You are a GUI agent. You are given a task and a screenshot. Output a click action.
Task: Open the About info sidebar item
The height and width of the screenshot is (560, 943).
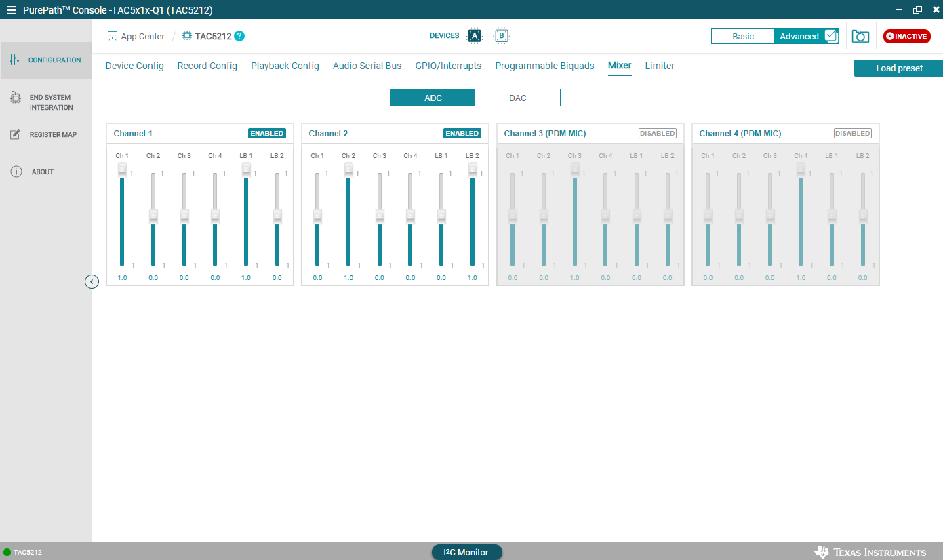[42, 172]
